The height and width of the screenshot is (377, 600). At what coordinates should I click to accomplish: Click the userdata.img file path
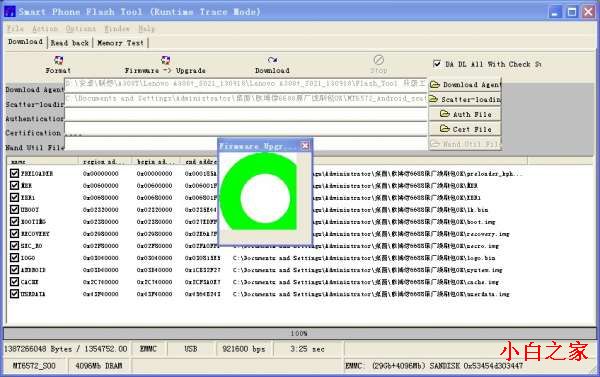(371, 294)
